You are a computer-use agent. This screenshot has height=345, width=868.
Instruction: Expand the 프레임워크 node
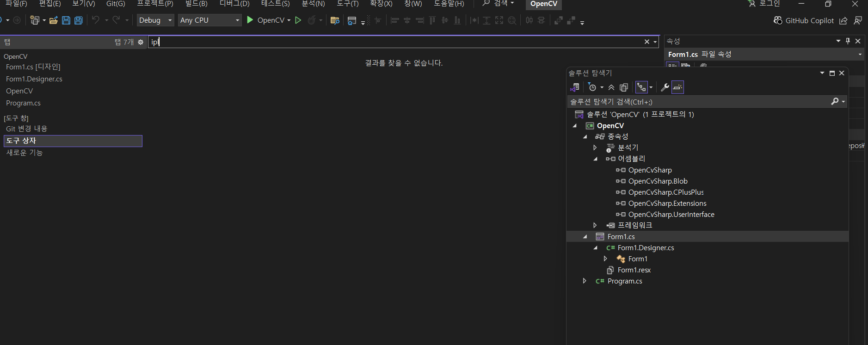595,225
